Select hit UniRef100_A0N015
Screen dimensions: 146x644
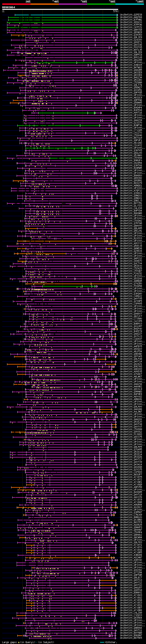[x=131, y=65]
